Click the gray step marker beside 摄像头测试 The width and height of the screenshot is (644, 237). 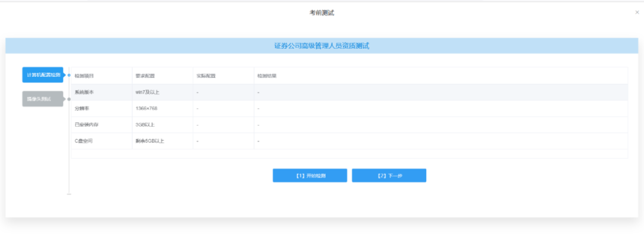(x=69, y=99)
